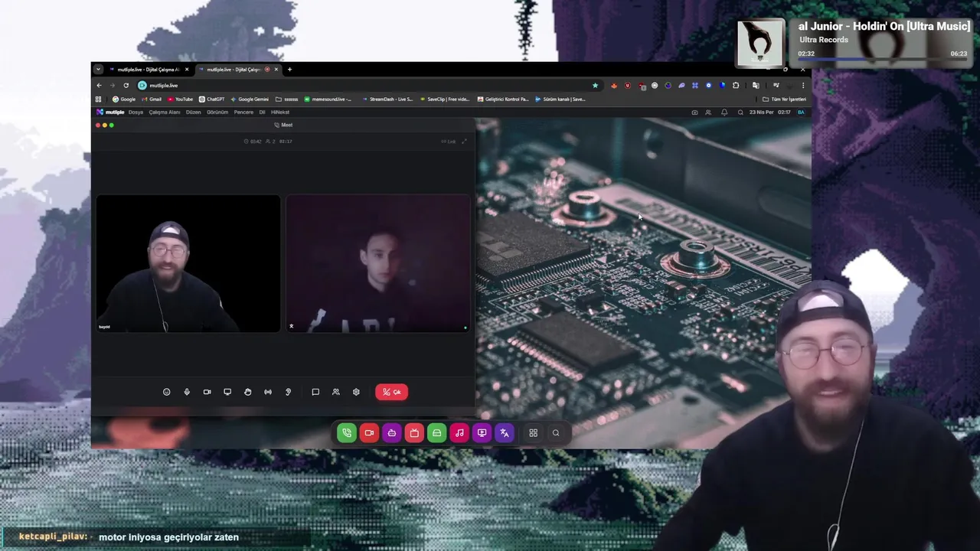This screenshot has width=980, height=551.
Task: Open the Dosya menu
Action: coord(136,112)
